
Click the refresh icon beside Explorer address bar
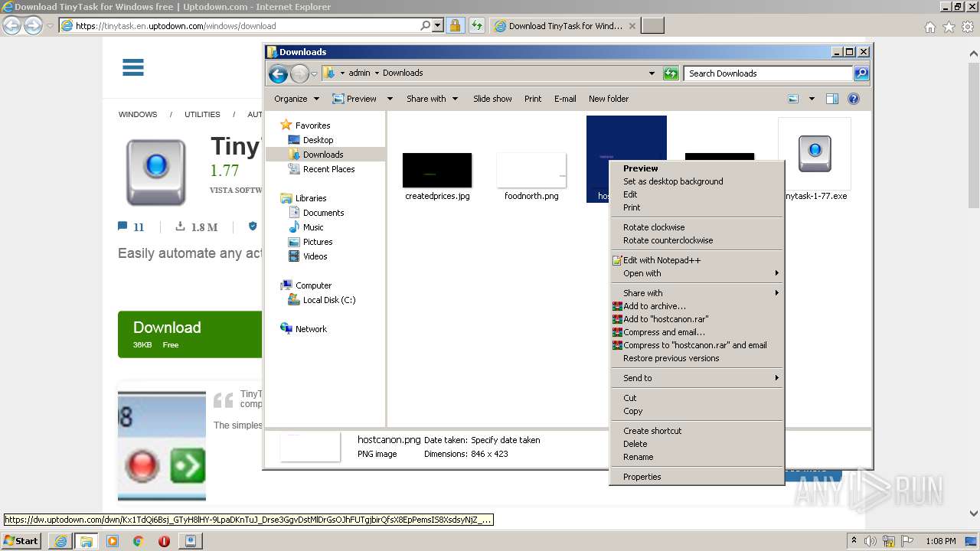[671, 73]
